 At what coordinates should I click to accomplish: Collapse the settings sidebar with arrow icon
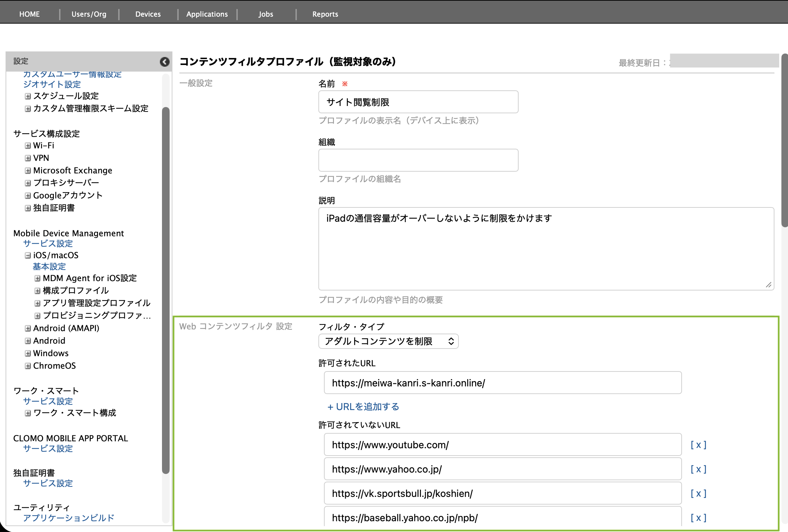pyautogui.click(x=164, y=62)
